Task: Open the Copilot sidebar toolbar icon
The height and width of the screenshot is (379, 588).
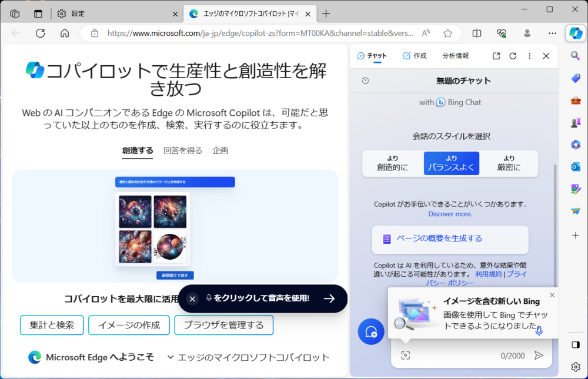Action: point(576,33)
